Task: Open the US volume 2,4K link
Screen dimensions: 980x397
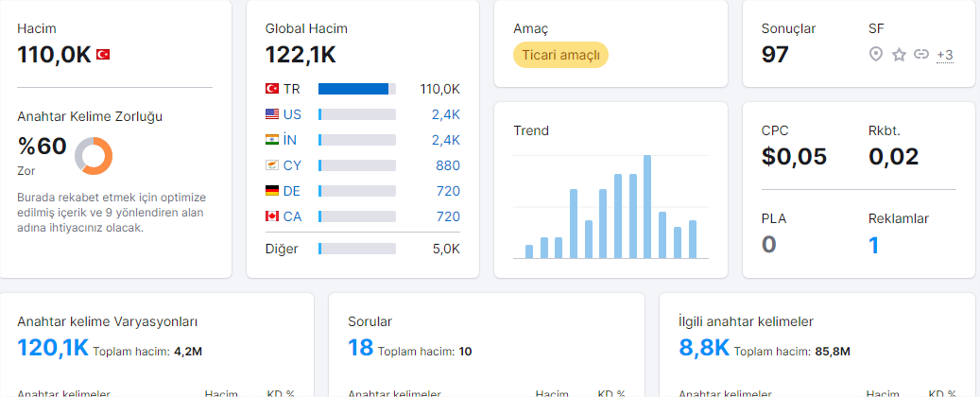Action: point(446,114)
